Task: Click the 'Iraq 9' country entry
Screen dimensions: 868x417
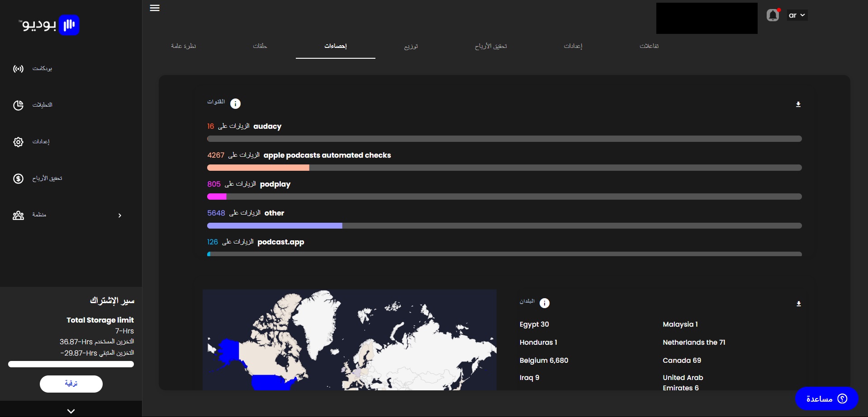Action: [x=529, y=378]
